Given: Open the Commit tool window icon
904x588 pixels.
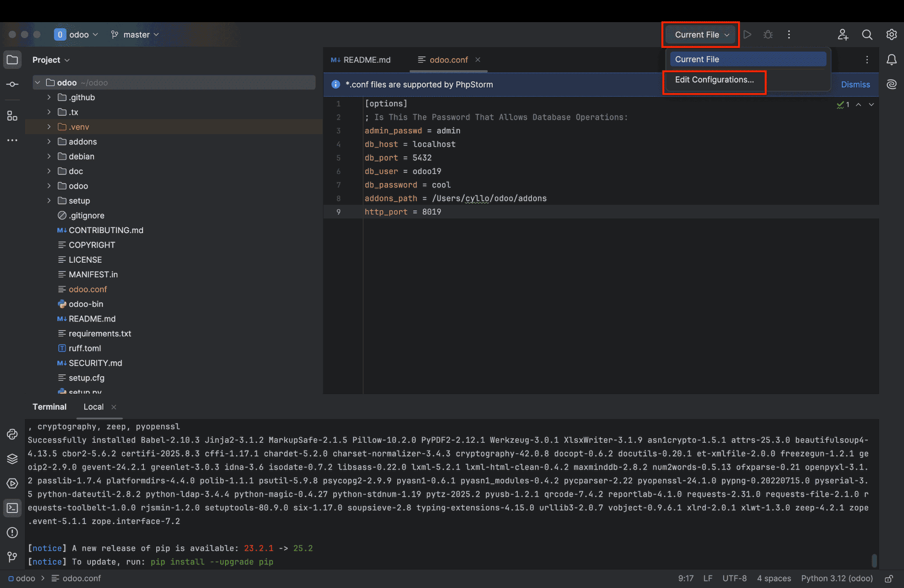Looking at the screenshot, I should click(x=12, y=84).
